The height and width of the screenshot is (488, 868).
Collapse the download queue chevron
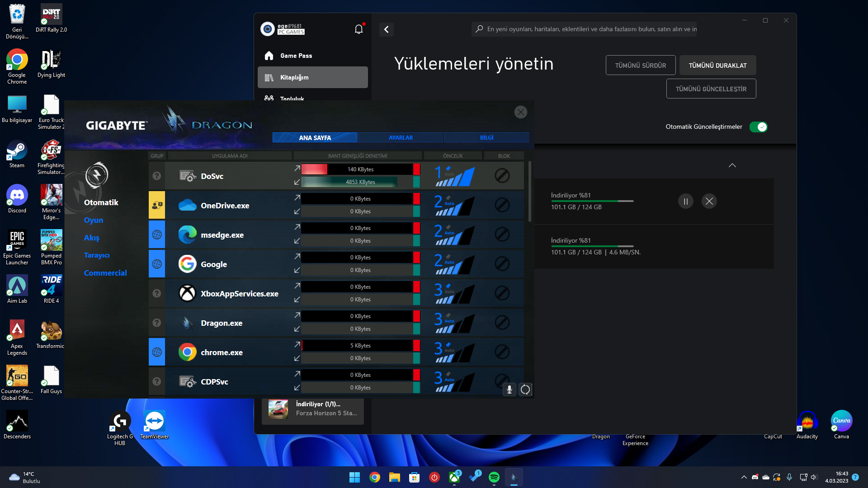(732, 165)
